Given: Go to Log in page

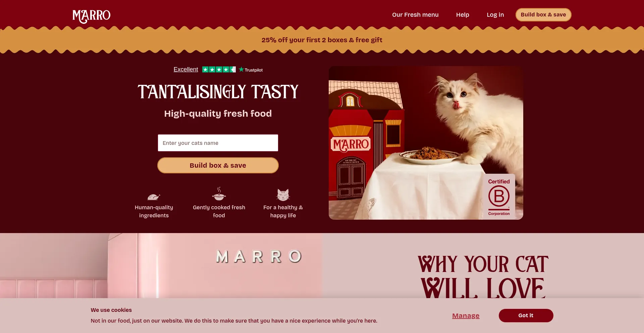Looking at the screenshot, I should pos(495,15).
